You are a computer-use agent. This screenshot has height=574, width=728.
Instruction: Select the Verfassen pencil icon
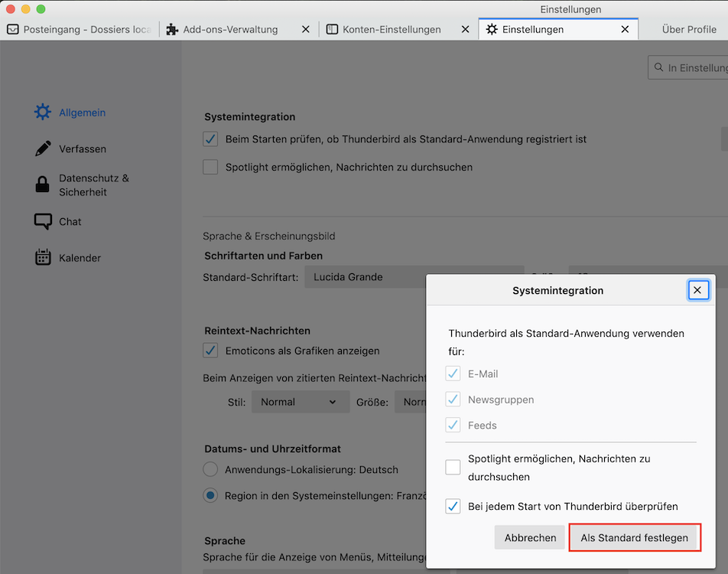coord(43,148)
